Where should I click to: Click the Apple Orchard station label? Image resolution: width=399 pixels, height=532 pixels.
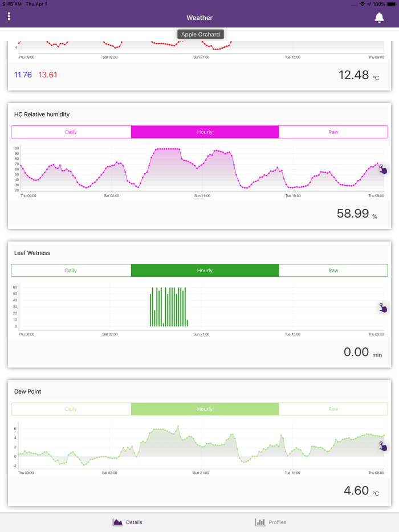click(x=200, y=34)
